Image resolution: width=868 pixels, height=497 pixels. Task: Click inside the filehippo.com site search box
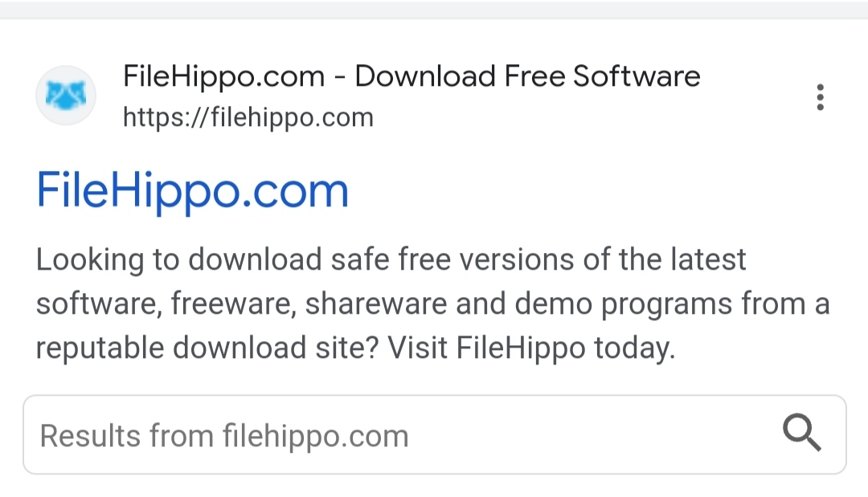435,434
